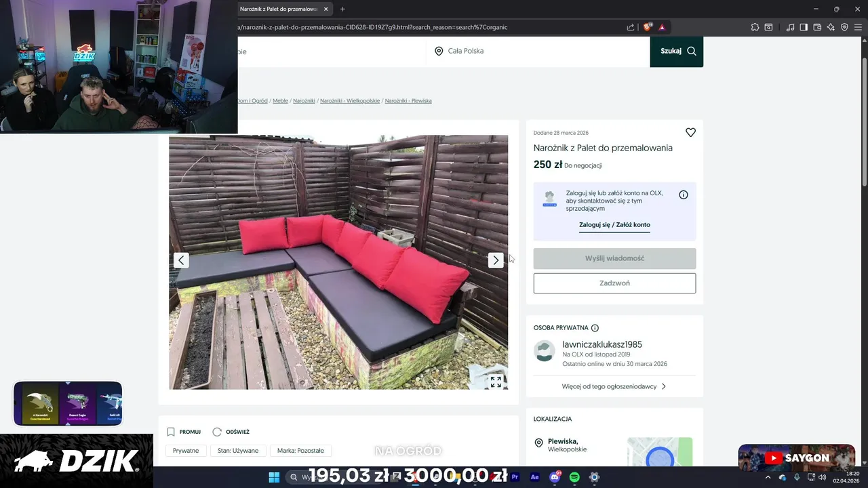The width and height of the screenshot is (868, 488).
Task: Click the Stan: Używane tag
Action: coord(238,451)
